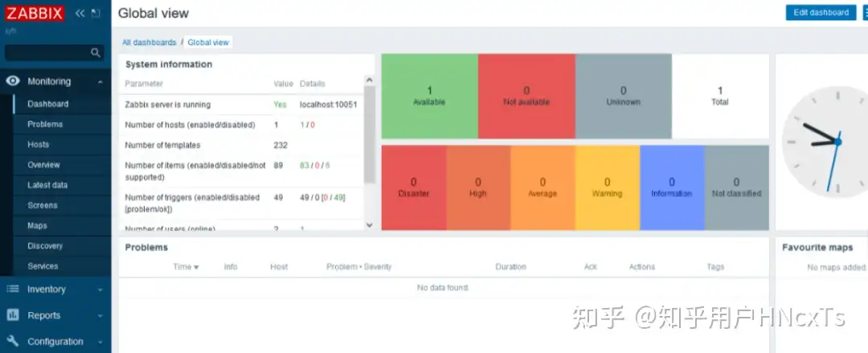Click the green Available hosts tile
Image resolution: width=868 pixels, height=353 pixels.
click(429, 96)
